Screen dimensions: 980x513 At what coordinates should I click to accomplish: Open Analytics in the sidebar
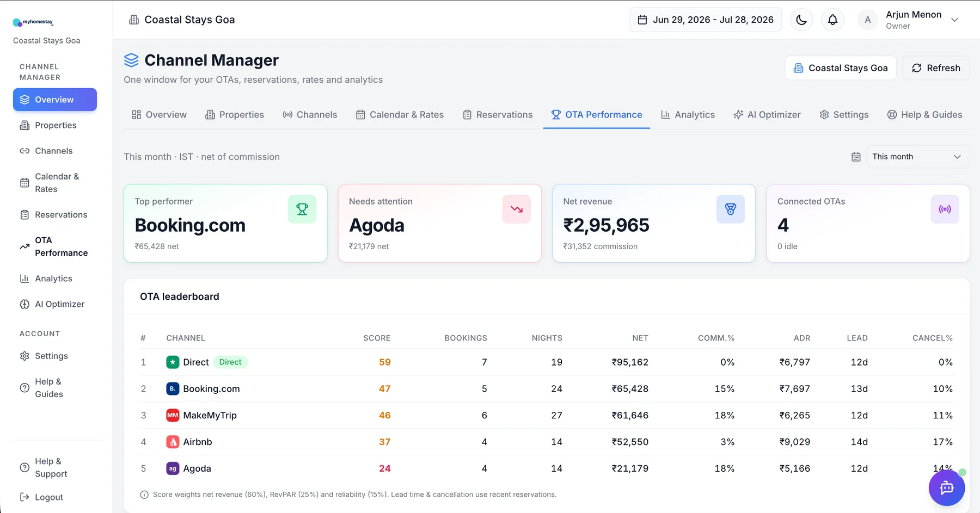(x=55, y=279)
